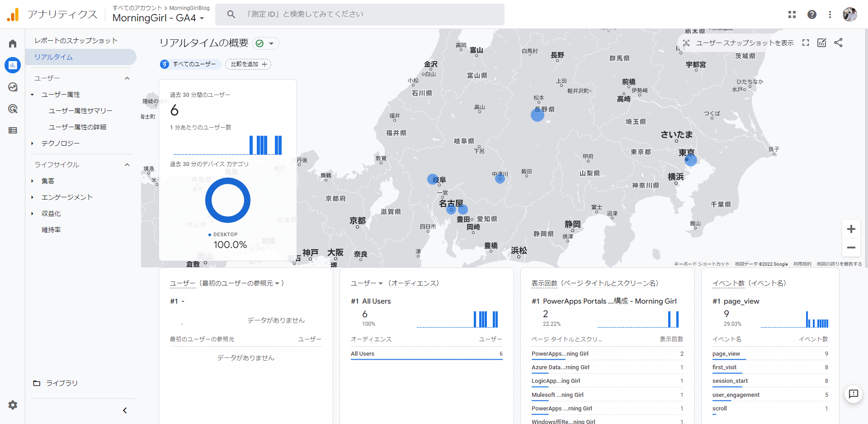Click ユーザー スナップショットを表示 button
This screenshot has height=424, width=868.
[x=738, y=43]
